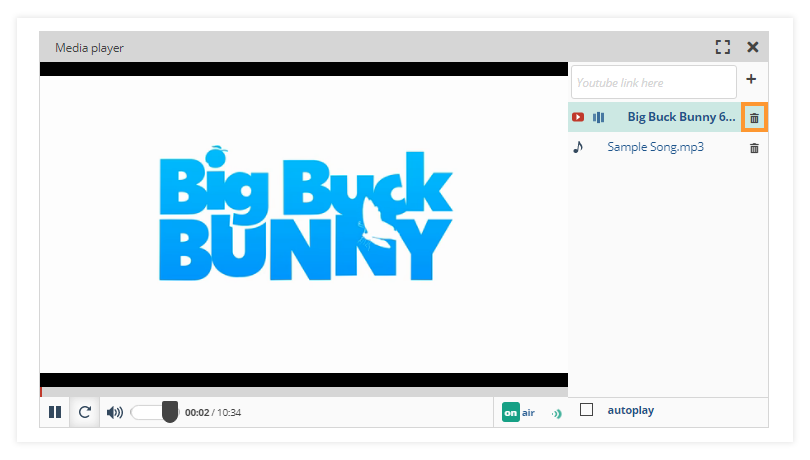Image resolution: width=810 pixels, height=460 pixels.
Task: Select Sample Song.mp3 in the playlist
Action: pyautogui.click(x=656, y=147)
